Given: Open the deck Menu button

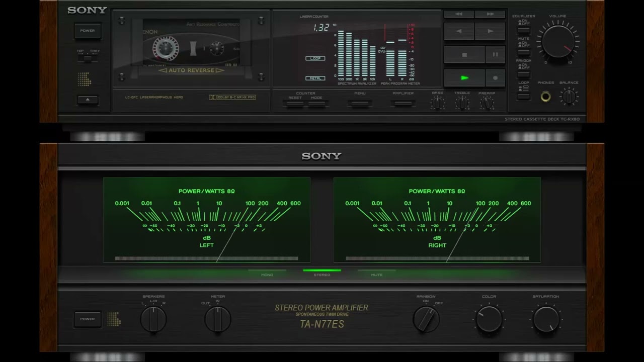Looking at the screenshot, I should [360, 104].
